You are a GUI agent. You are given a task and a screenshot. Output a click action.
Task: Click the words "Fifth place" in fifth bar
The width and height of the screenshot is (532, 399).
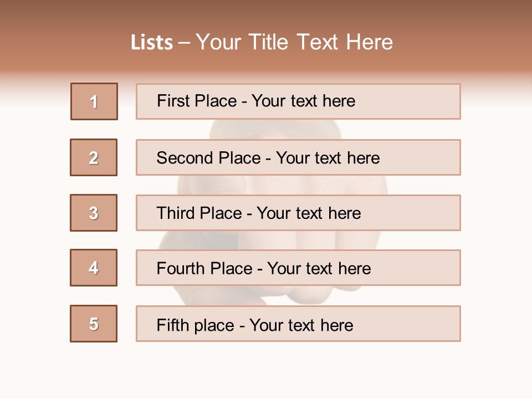pyautogui.click(x=196, y=325)
